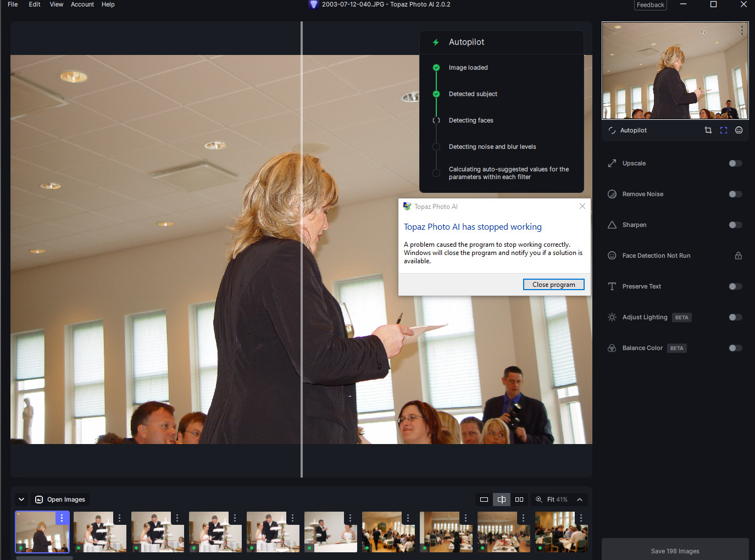This screenshot has height=560, width=755.
Task: Click the Save 198 Images button
Action: tap(675, 551)
